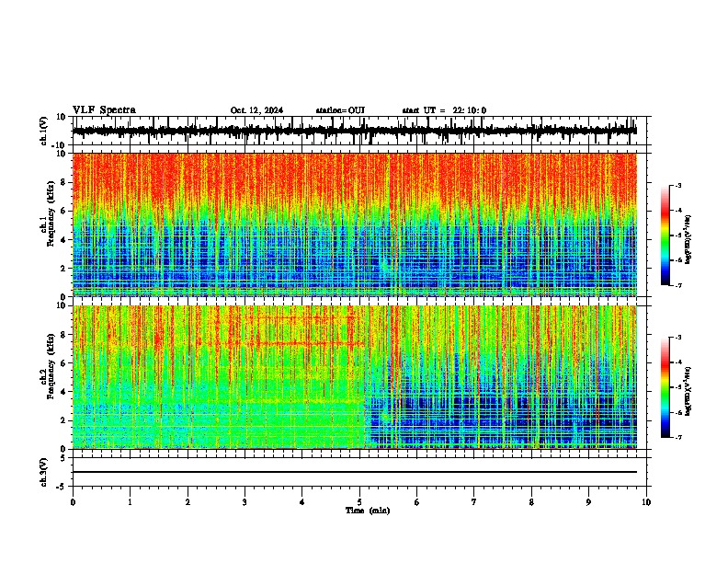Click the "6" kHz tick on the ch.2 frequency axis
Image resolution: width=728 pixels, height=563 pixels.
pos(64,363)
